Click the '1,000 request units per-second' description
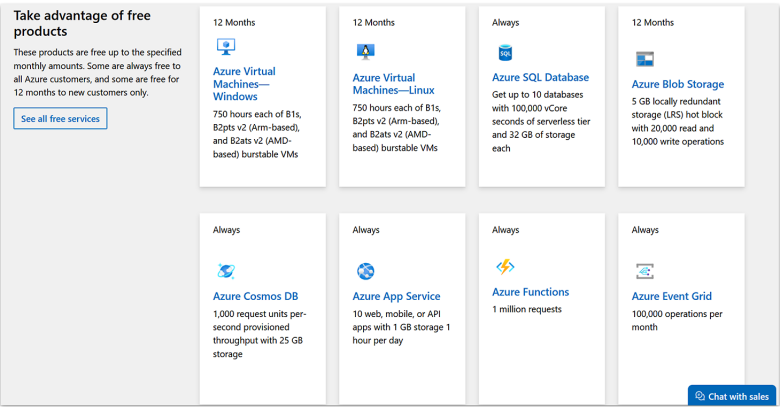Screen dimensions: 780x409 click(x=260, y=334)
